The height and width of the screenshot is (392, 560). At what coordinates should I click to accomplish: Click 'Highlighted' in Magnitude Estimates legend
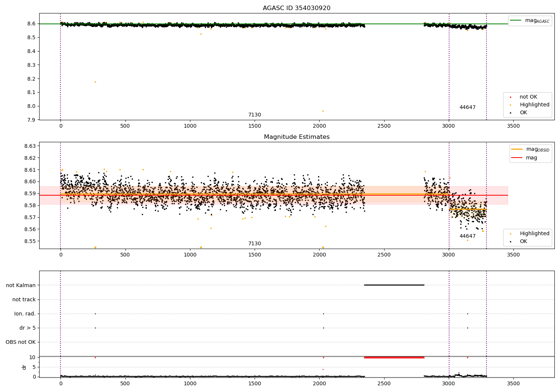coord(535,234)
